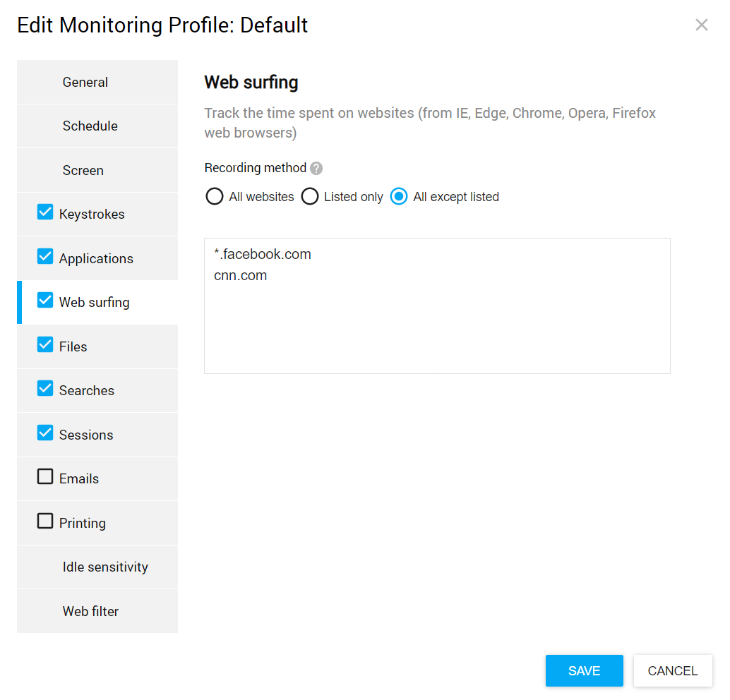Uncheck the Files checkbox
The height and width of the screenshot is (700, 730).
(45, 345)
